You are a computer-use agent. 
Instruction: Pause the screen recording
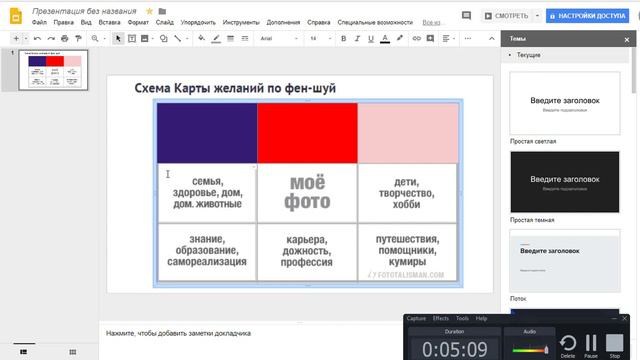tap(591, 345)
